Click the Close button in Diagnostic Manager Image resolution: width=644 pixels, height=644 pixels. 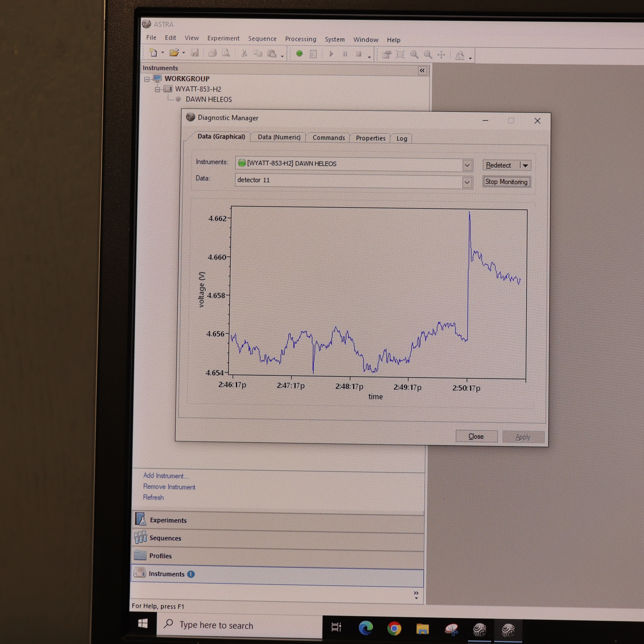pos(476,436)
